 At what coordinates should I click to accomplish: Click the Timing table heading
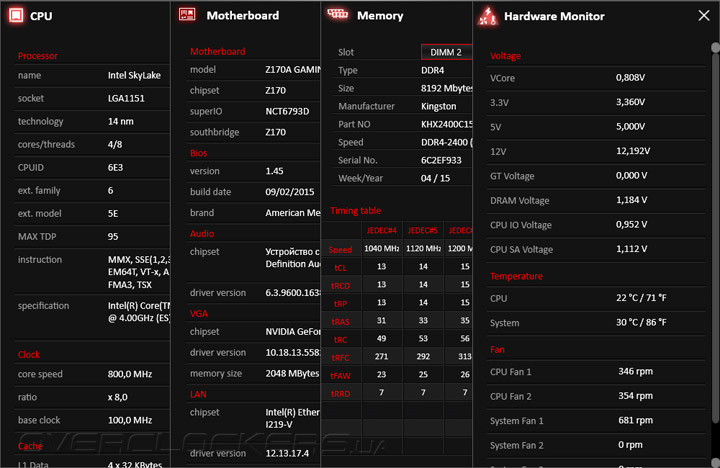point(355,211)
